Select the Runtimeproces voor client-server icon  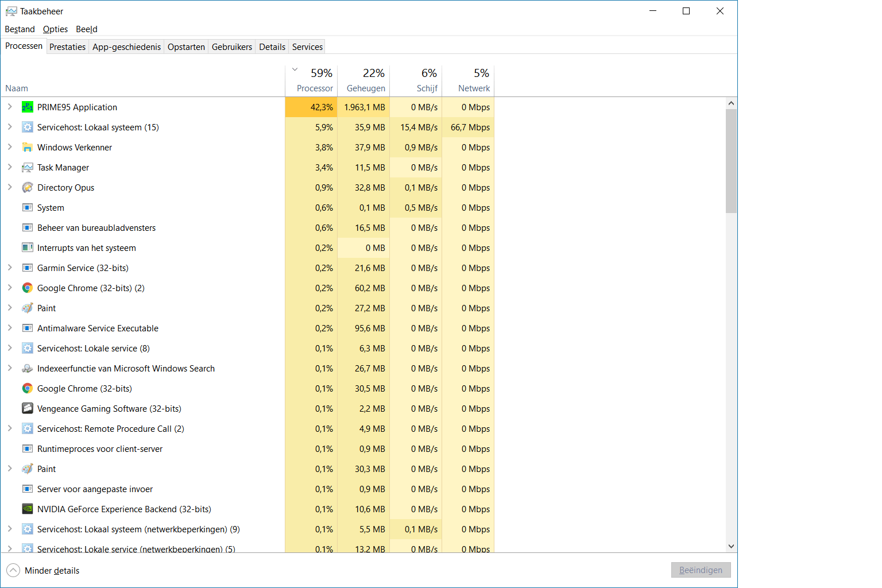coord(28,448)
